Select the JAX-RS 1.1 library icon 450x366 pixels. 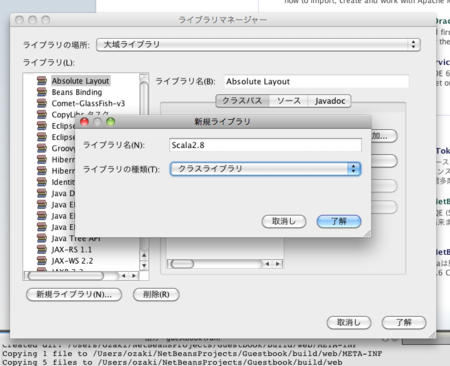pyautogui.click(x=42, y=250)
